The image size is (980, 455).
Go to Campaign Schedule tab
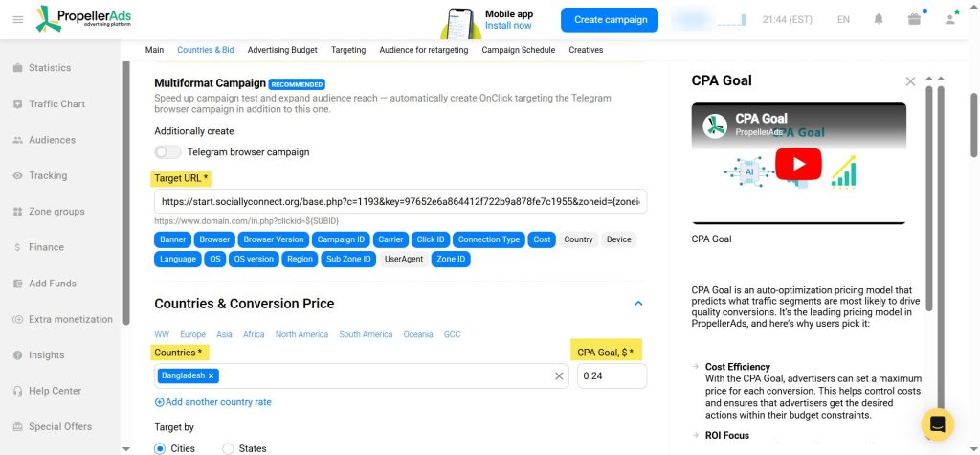(x=518, y=50)
